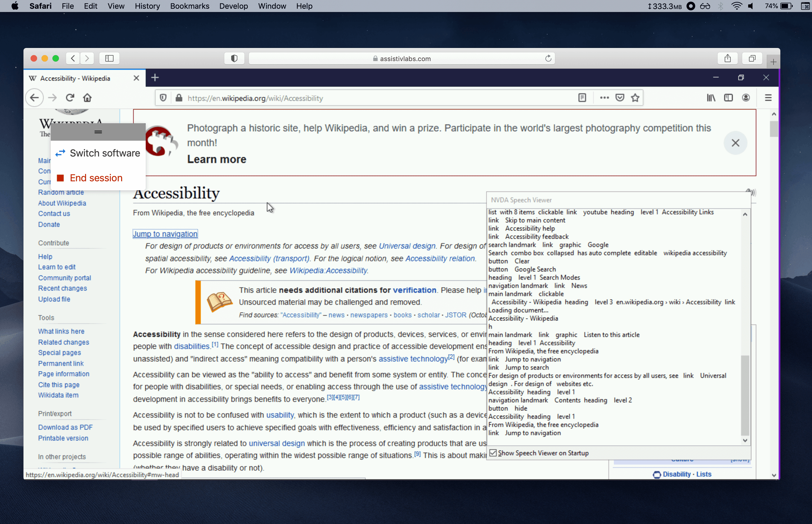Image resolution: width=812 pixels, height=524 pixels.
Task: Click the Safari privacy shield icon
Action: 234,58
